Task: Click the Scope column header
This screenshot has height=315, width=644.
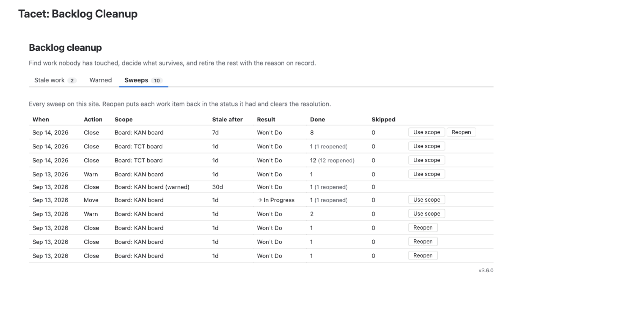Action: click(x=124, y=119)
